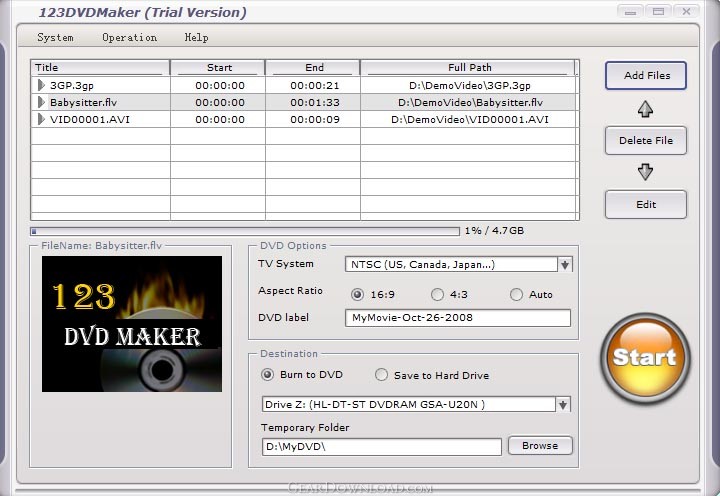Click end time 00:00:09

315,119
